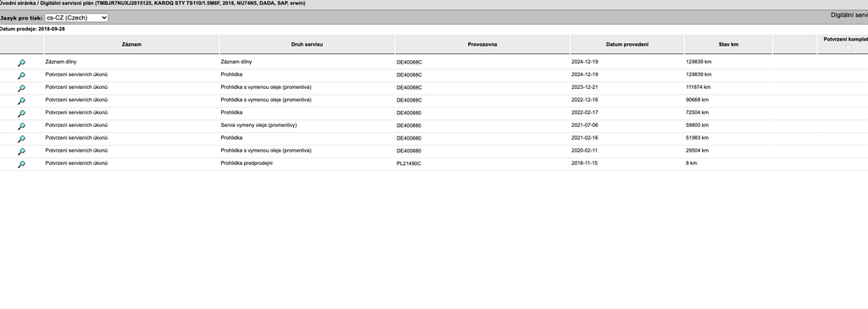Open the Jazyk pro tisk language dropdown

click(x=76, y=18)
